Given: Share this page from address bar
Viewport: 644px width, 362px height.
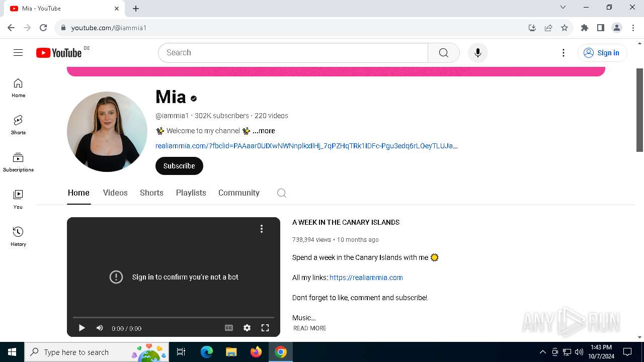Looking at the screenshot, I should coord(548,28).
